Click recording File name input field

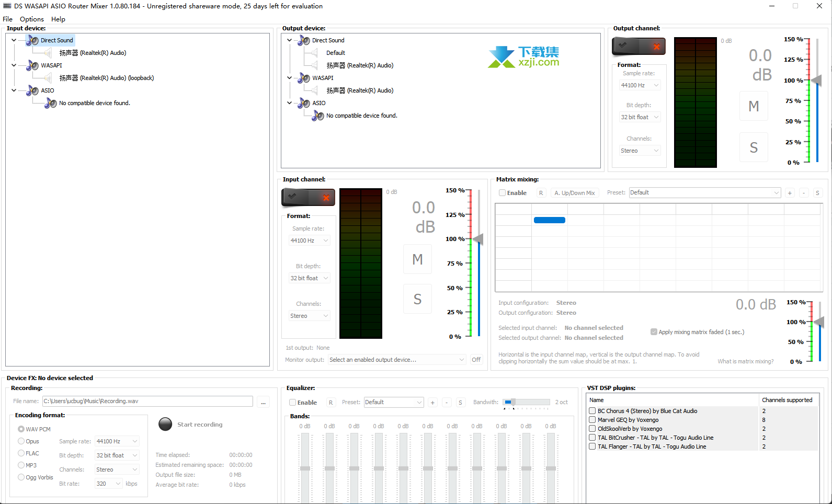(x=147, y=402)
